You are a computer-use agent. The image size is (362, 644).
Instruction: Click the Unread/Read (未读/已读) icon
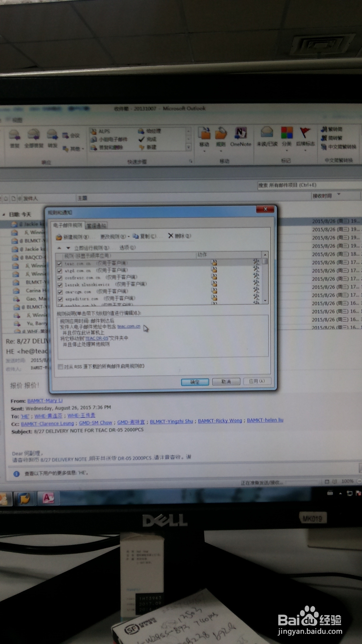click(x=267, y=137)
